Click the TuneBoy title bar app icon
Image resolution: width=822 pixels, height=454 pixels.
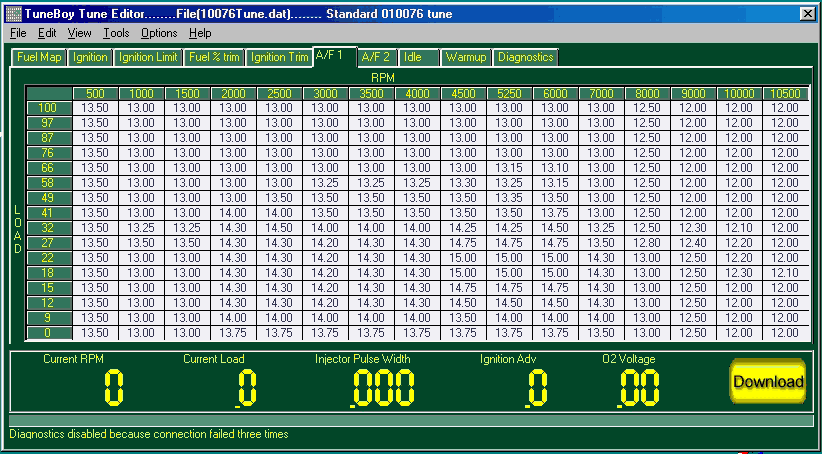click(x=13, y=14)
